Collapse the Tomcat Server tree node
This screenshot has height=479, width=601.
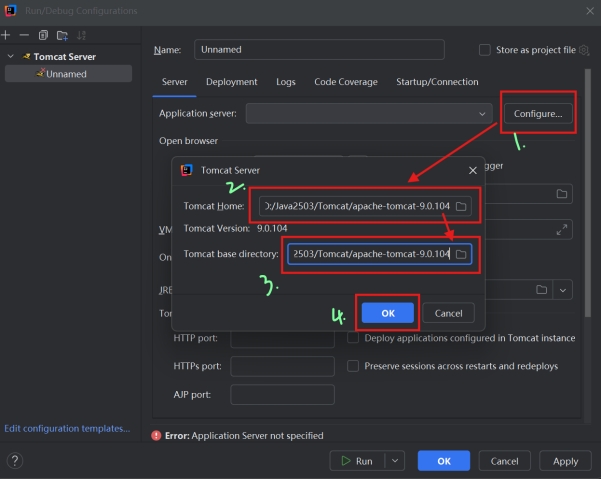pyautogui.click(x=11, y=56)
